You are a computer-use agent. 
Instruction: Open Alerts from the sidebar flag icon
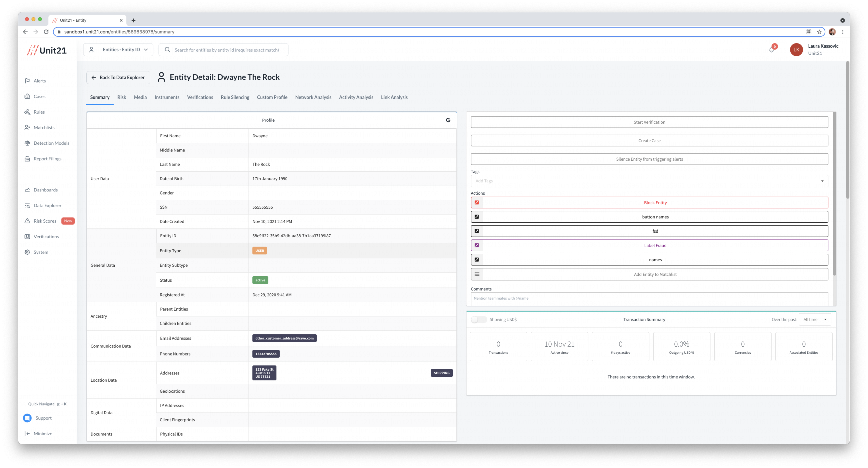pyautogui.click(x=27, y=81)
